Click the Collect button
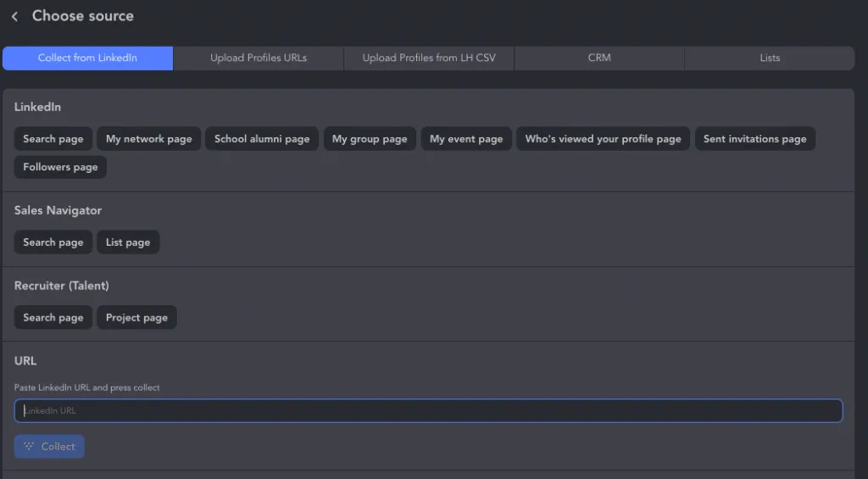 (49, 446)
